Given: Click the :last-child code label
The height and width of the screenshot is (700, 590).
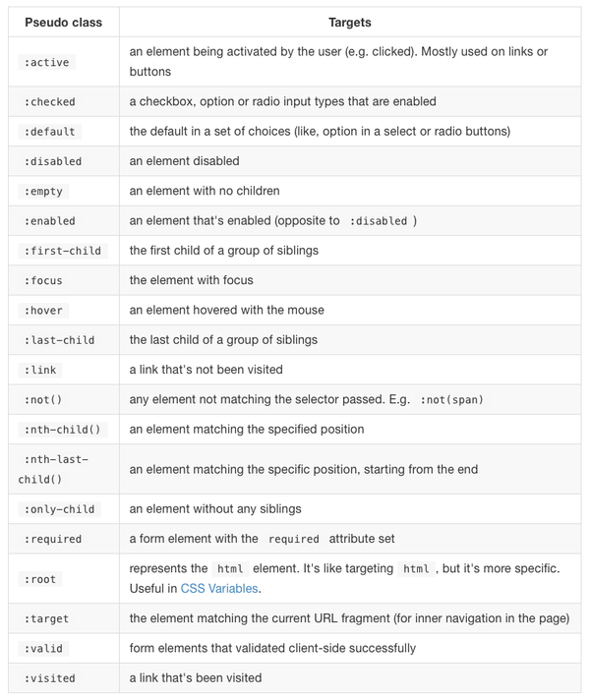Looking at the screenshot, I should pos(59,340).
